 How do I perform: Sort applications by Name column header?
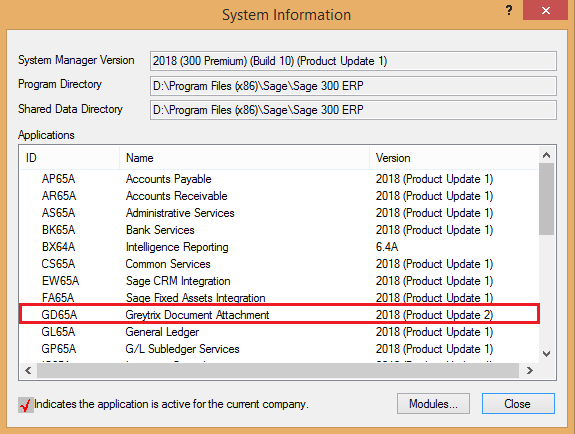click(x=244, y=158)
